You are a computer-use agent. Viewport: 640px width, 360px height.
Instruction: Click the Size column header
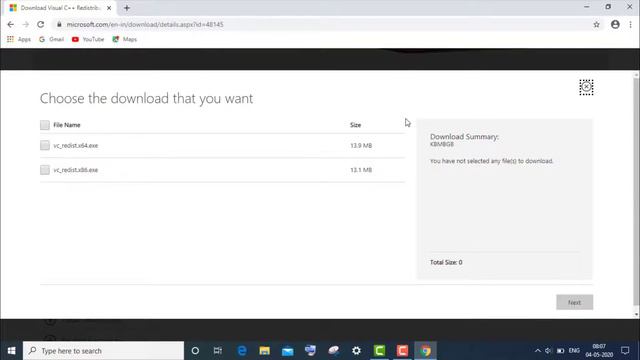tap(355, 125)
